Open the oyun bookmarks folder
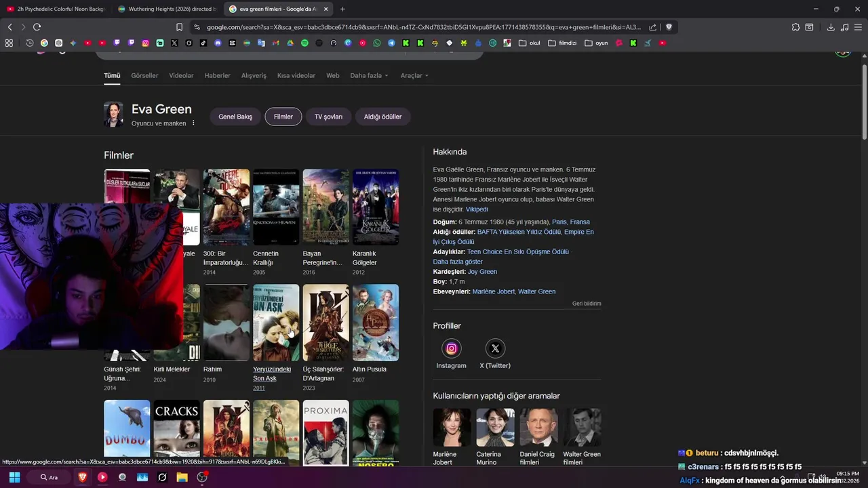Screen dimensions: 868x488 pos(597,43)
